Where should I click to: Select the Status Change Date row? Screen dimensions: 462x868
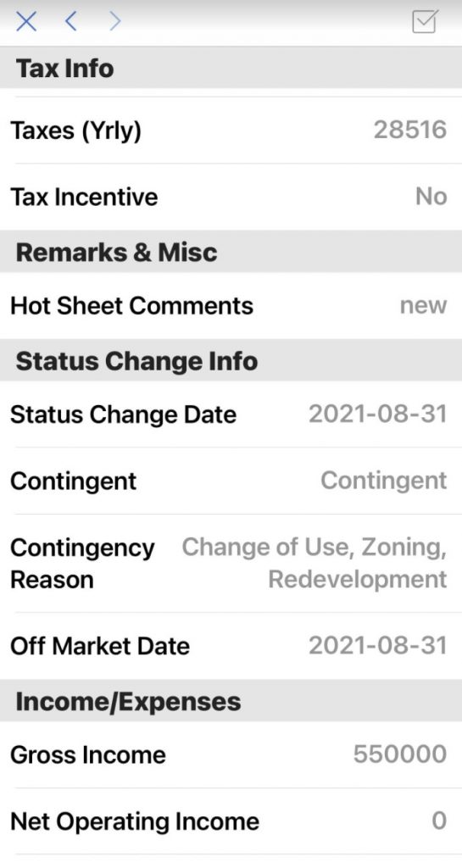(231, 414)
